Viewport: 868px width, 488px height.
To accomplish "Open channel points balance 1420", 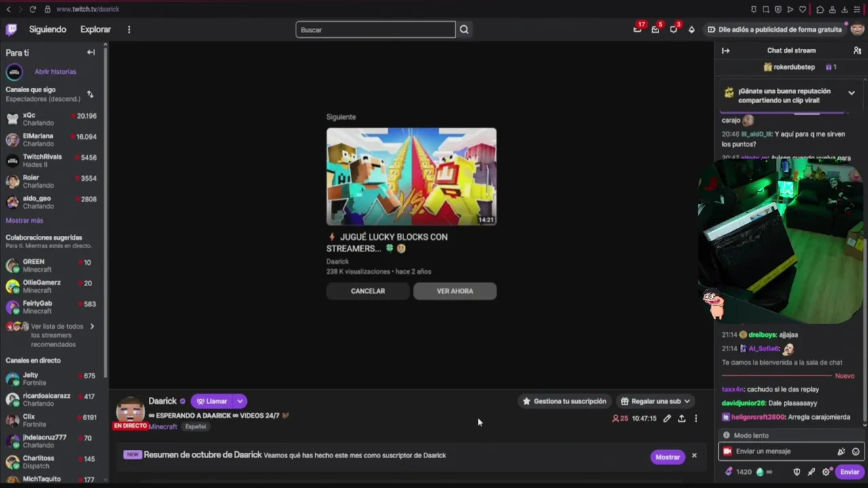I will point(738,472).
